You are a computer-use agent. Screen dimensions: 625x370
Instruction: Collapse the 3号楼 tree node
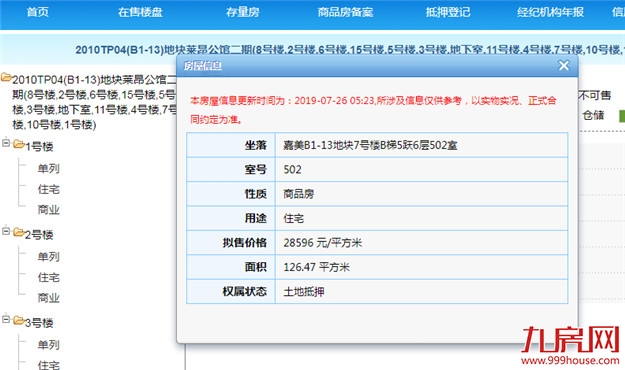click(6, 319)
